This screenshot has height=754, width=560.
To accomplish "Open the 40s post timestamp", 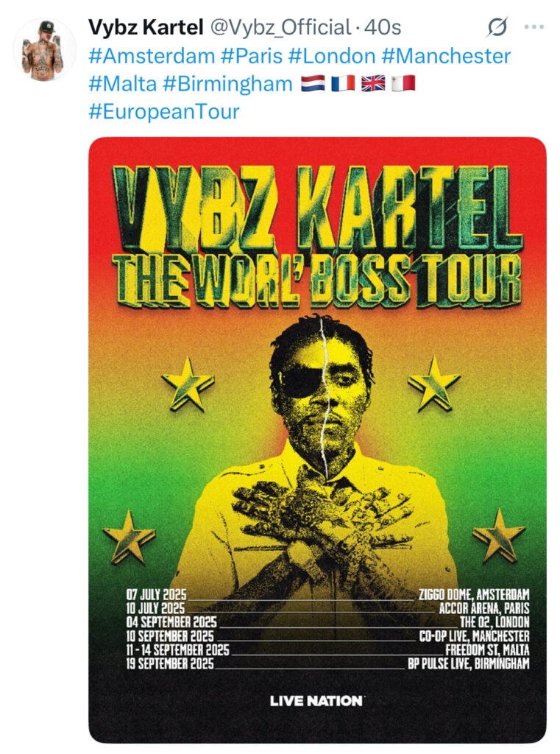I will click(x=382, y=27).
